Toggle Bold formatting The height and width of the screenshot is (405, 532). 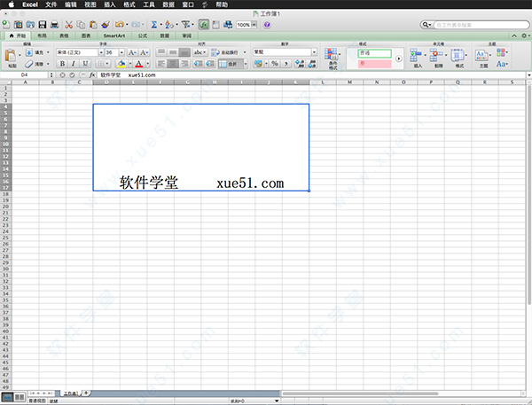62,64
